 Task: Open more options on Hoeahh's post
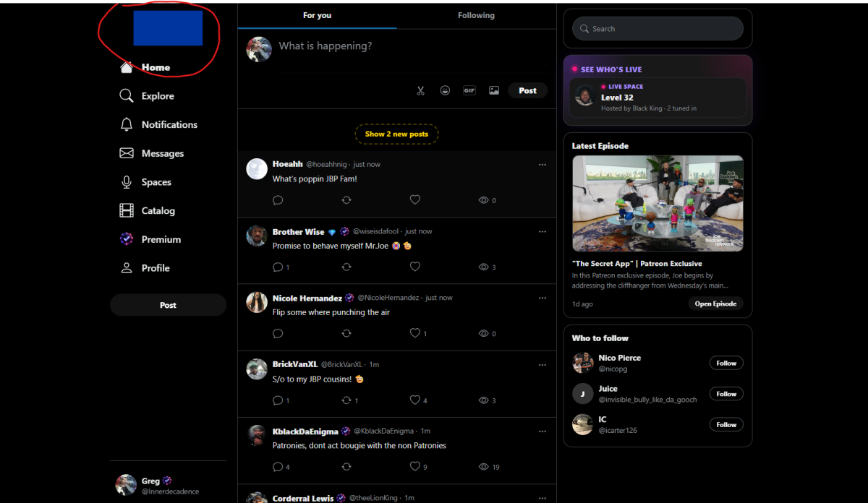[x=542, y=165]
